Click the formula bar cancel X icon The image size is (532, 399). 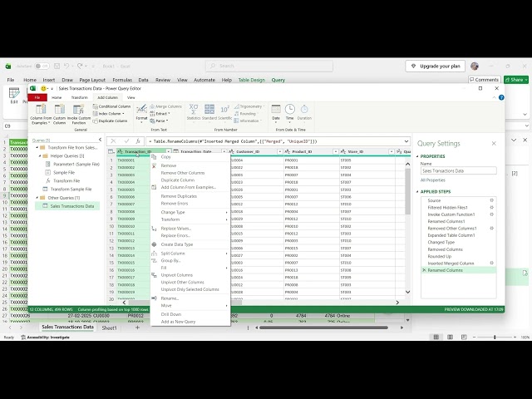pyautogui.click(x=113, y=141)
